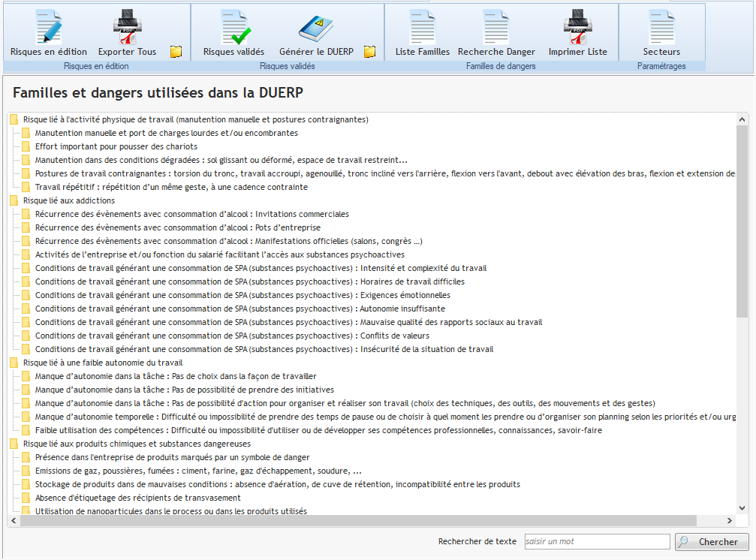
Task: Collapse 'Risque lié aux produits chimiques' node
Action: pos(14,444)
